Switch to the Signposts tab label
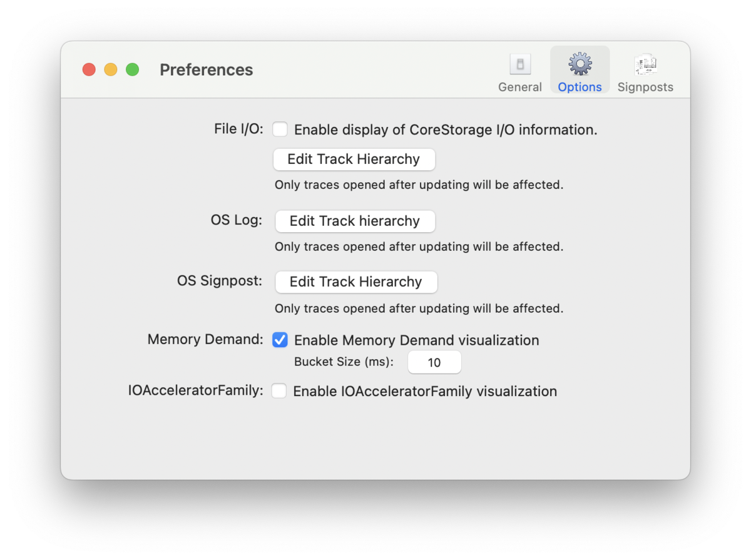Viewport: 751px width, 560px height. pos(645,87)
